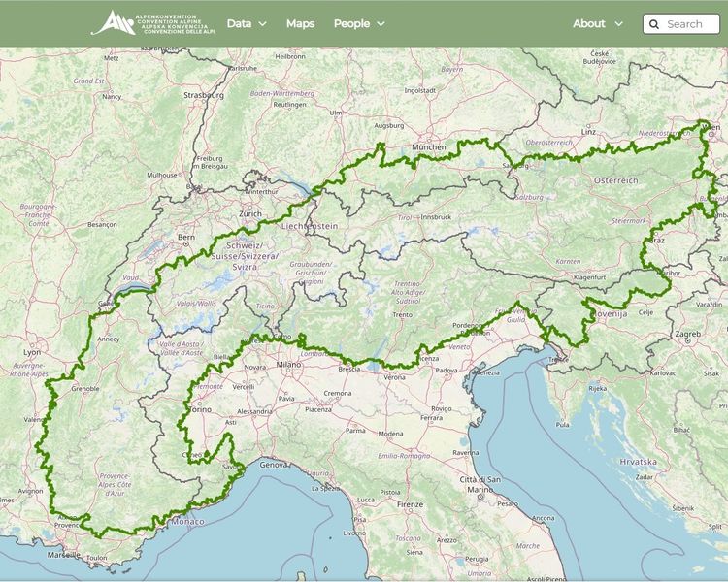Open the About dropdown menu

coord(597,23)
